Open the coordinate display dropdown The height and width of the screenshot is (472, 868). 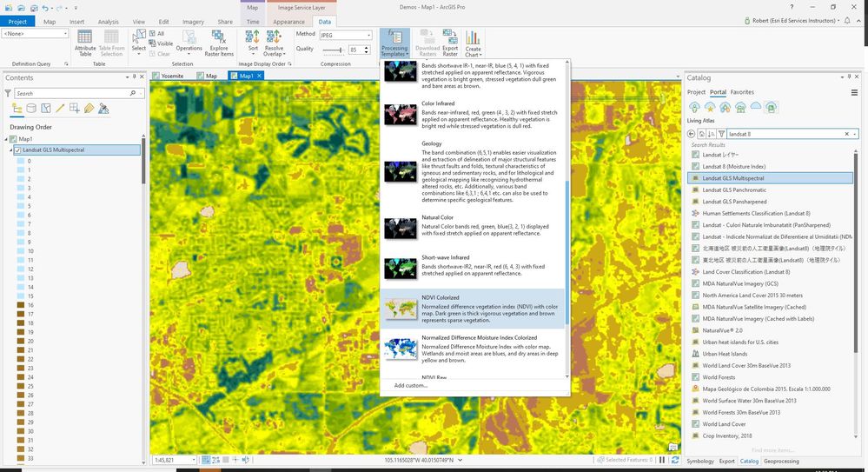pos(460,461)
